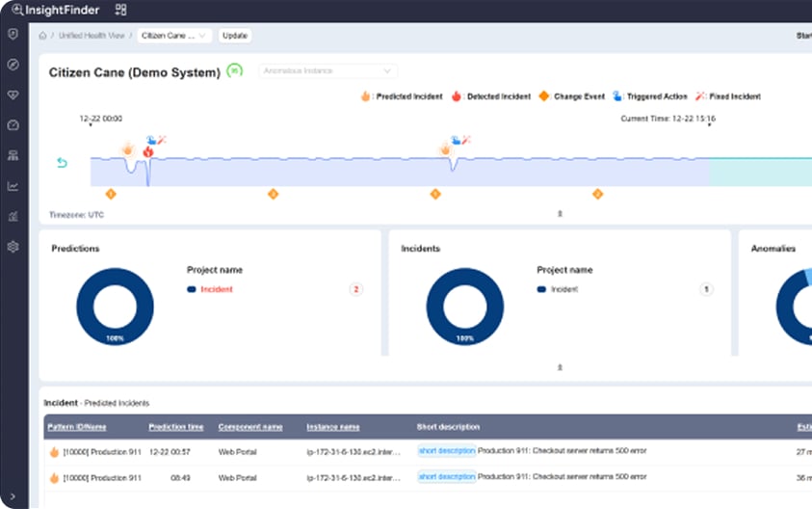
Task: Click the red Incident label in Predictions
Action: coord(217,289)
